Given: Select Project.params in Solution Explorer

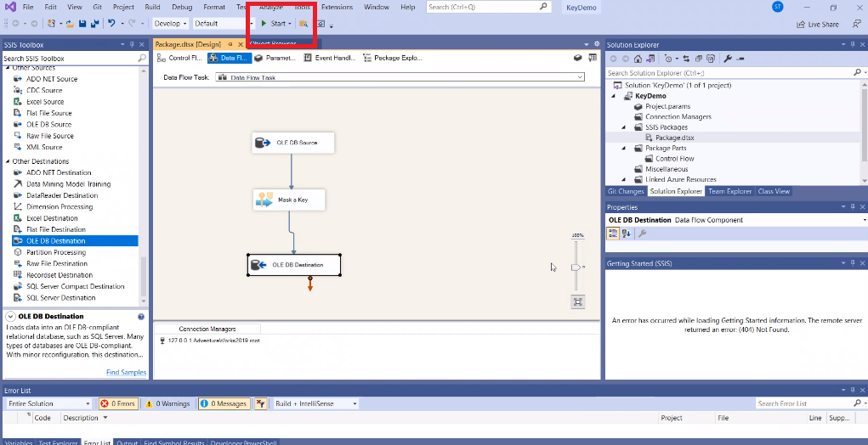Looking at the screenshot, I should (667, 106).
